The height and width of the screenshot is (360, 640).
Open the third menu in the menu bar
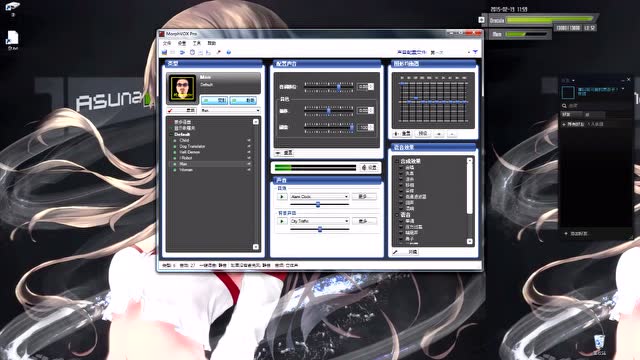[197, 43]
